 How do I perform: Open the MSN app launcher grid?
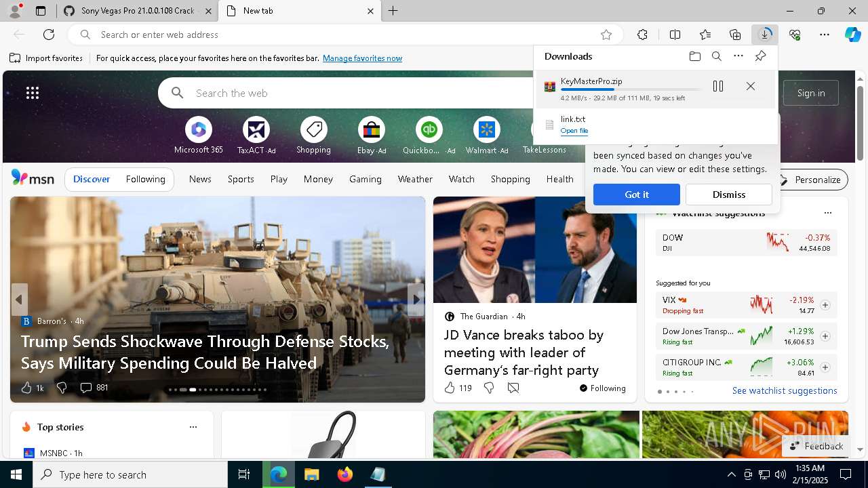tap(33, 93)
